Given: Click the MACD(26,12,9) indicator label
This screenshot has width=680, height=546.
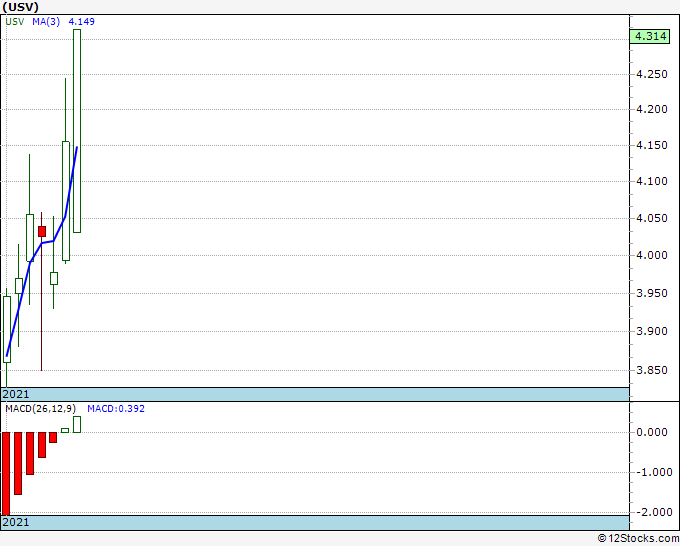Looking at the screenshot, I should point(40,409).
